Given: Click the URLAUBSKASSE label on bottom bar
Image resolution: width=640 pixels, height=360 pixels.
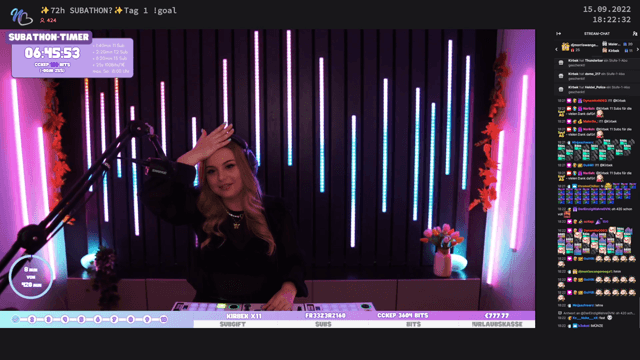Looking at the screenshot, I should [x=497, y=324].
